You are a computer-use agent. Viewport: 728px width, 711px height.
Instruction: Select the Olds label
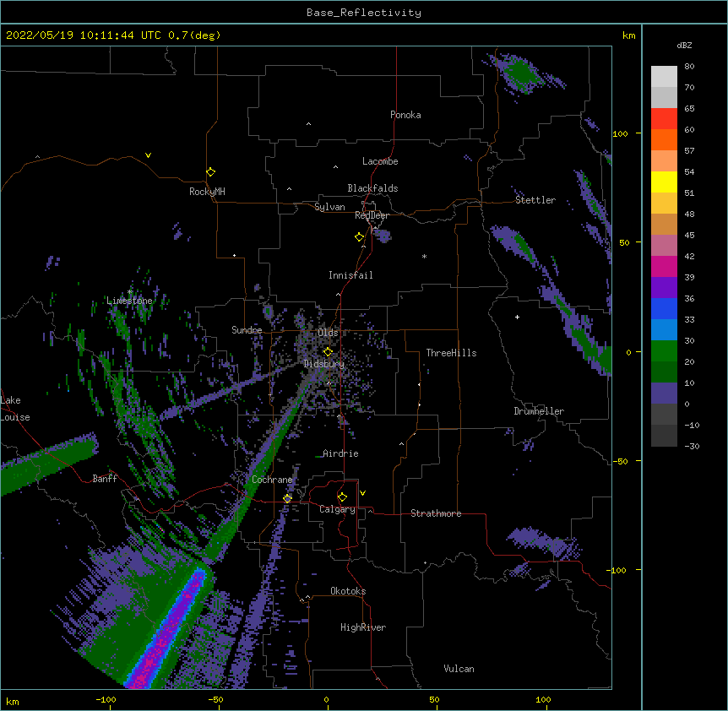pyautogui.click(x=328, y=333)
